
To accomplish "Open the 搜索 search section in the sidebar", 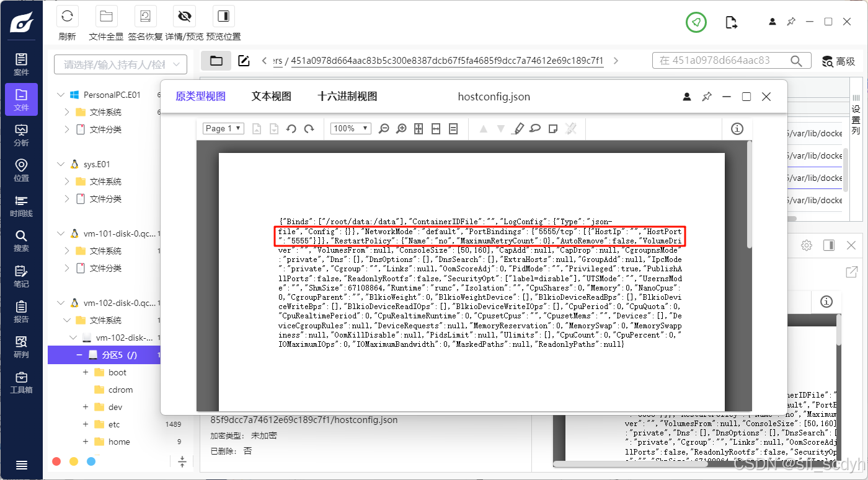I will (22, 241).
